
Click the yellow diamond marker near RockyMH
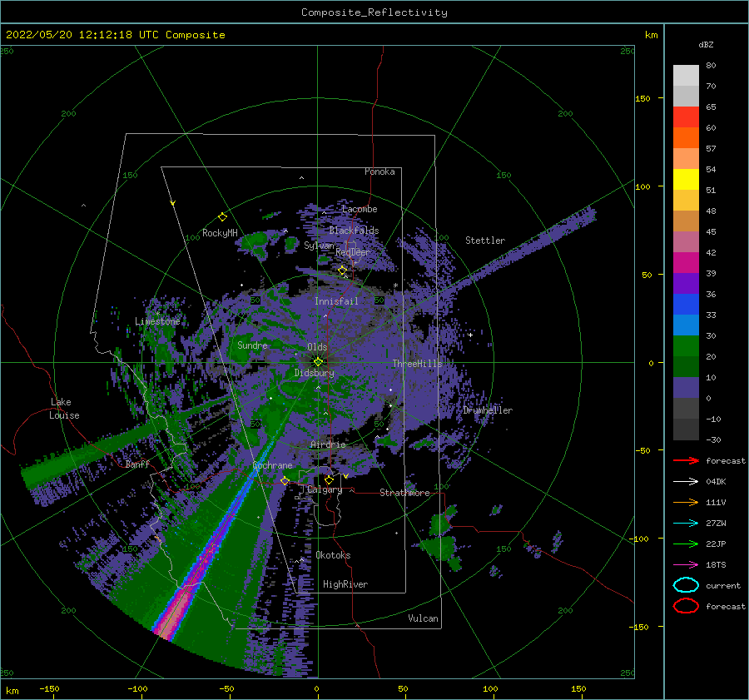coord(222,217)
